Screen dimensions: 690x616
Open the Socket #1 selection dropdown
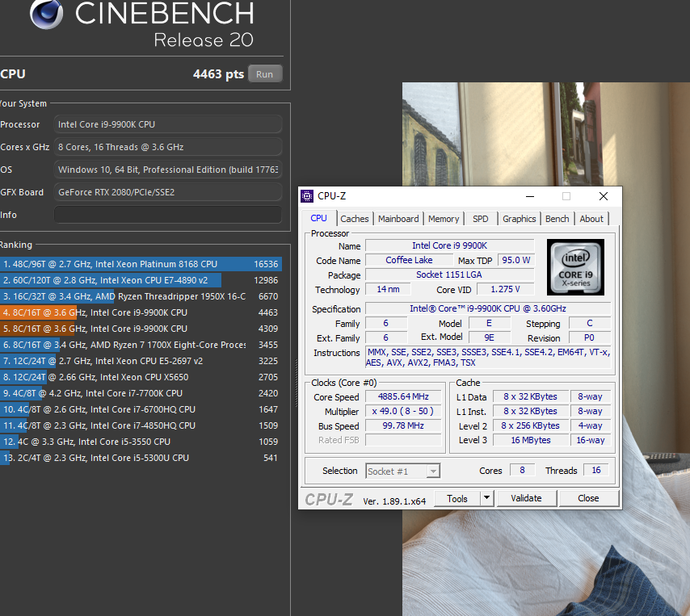pyautogui.click(x=402, y=471)
